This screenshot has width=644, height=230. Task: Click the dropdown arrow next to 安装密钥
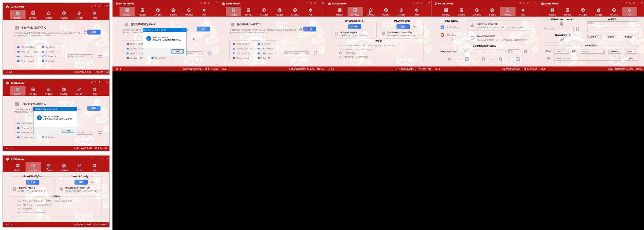click(599, 37)
